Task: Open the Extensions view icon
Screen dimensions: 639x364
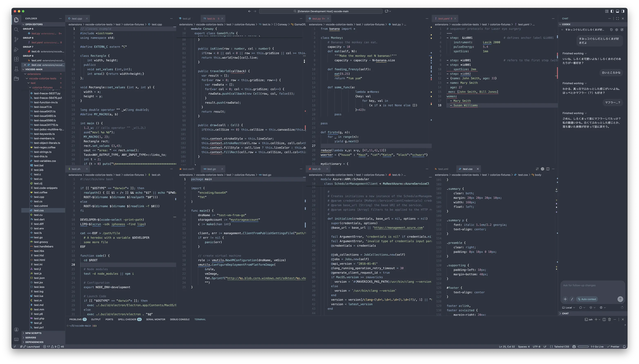Action: tap(16, 59)
